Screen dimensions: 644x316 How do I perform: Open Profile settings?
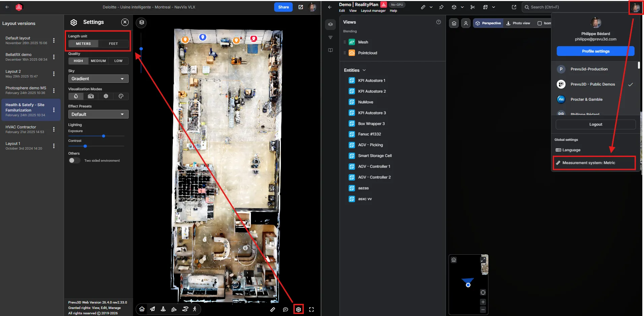point(595,51)
